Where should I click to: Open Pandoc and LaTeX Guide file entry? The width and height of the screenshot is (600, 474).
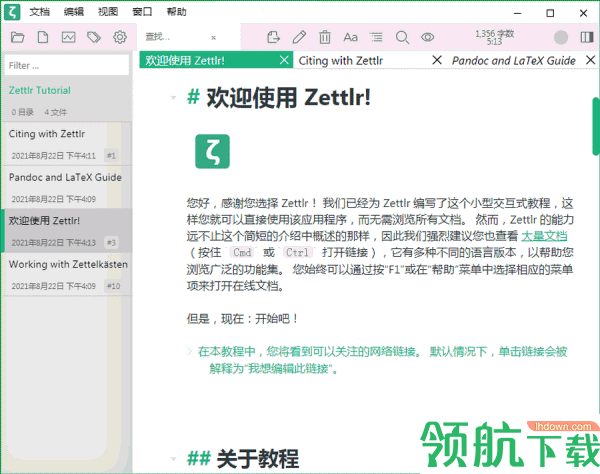click(x=67, y=187)
